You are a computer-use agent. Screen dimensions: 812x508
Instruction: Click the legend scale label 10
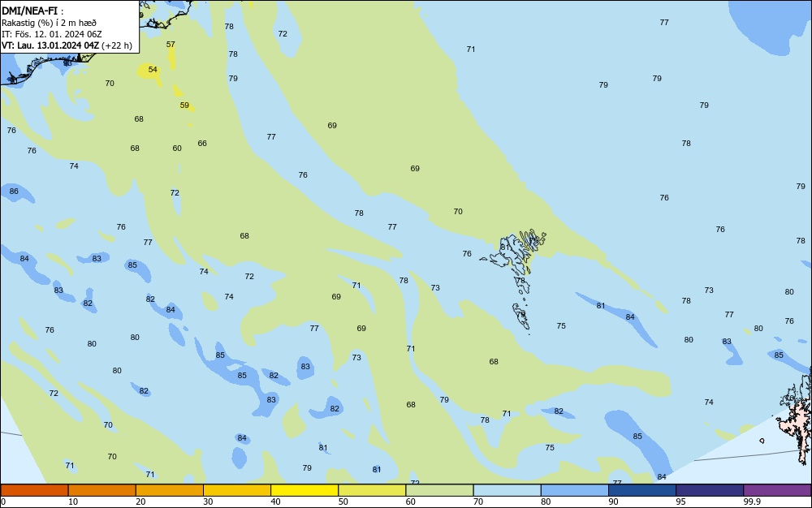[x=73, y=502]
